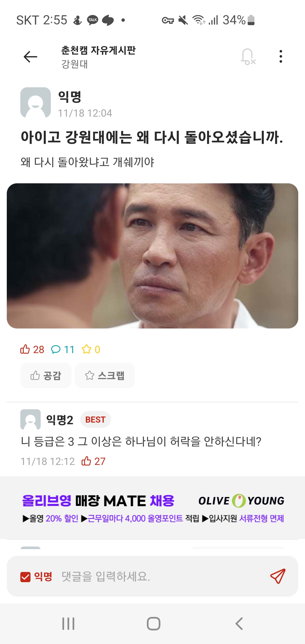Like the best comment with 27 likes
This screenshot has width=305, height=644.
pos(93,461)
